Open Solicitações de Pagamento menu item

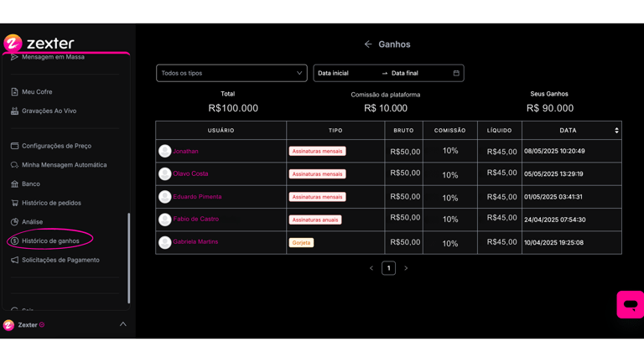(60, 260)
